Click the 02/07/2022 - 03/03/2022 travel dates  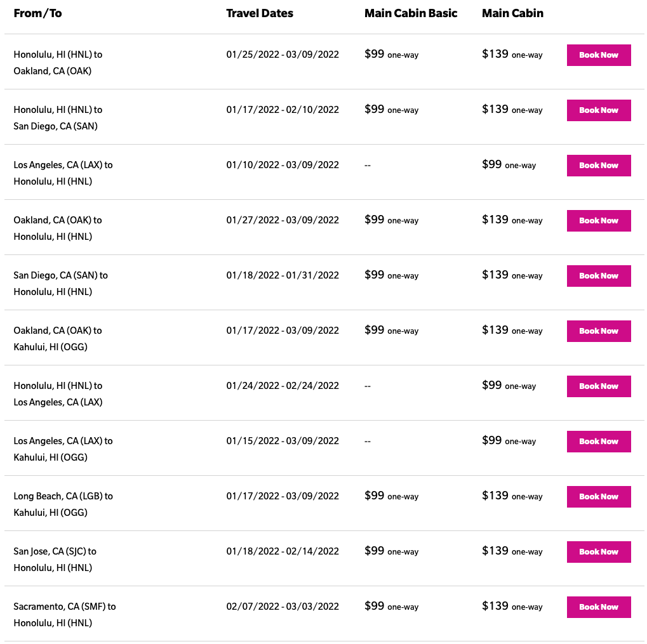pyautogui.click(x=283, y=607)
